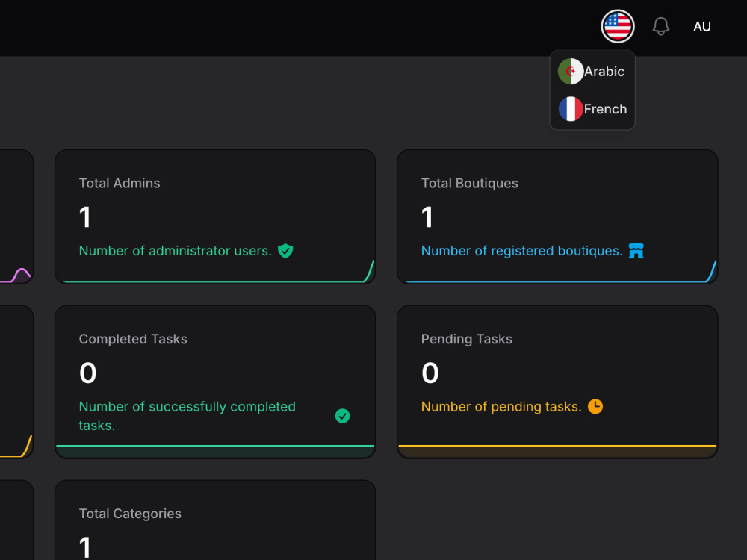Open the Total Boutiques card
This screenshot has height=560, width=747.
pos(557,217)
